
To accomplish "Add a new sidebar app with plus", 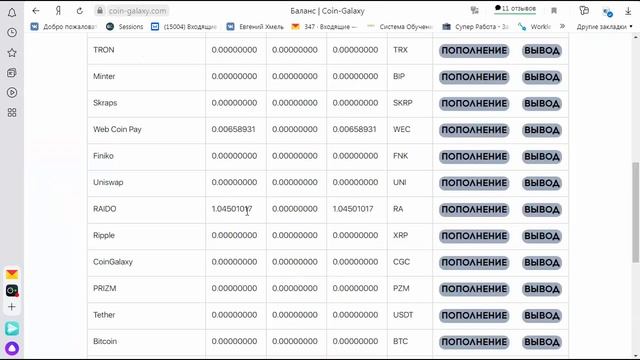I will 12,307.
